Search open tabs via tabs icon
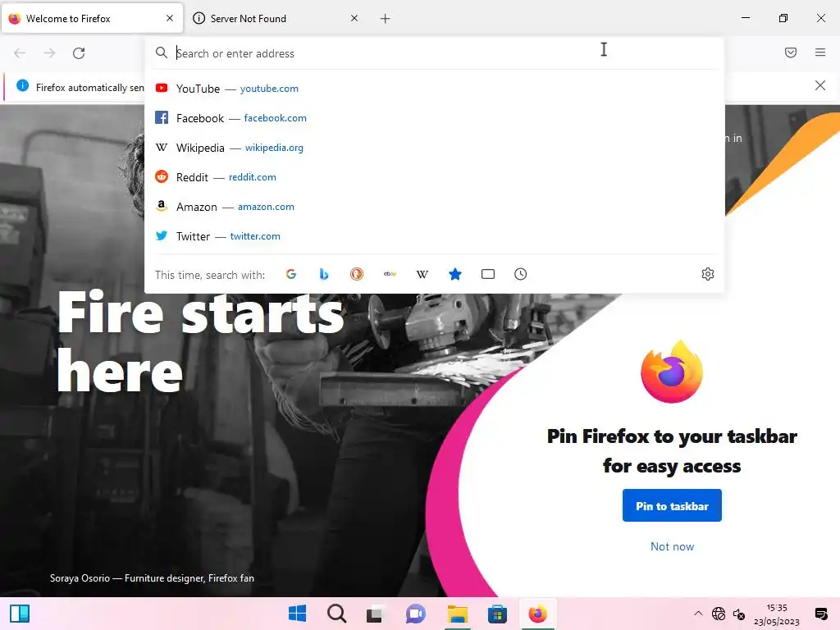Viewport: 840px width, 630px height. click(x=487, y=274)
